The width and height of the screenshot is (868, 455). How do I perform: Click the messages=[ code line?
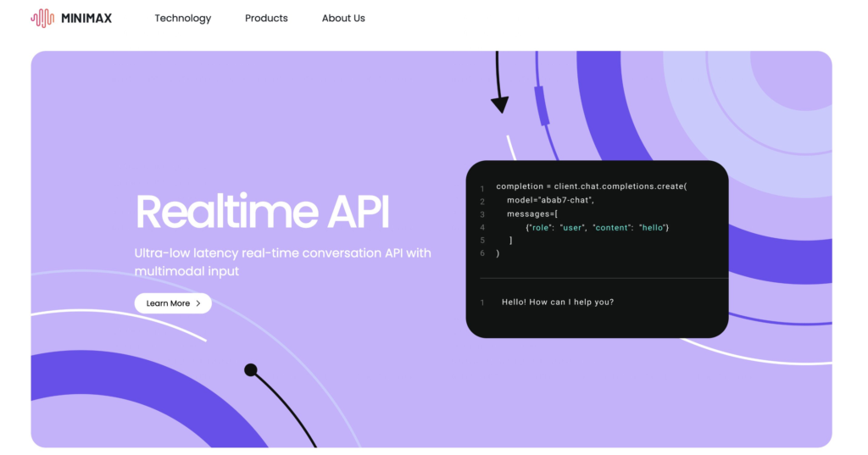532,214
